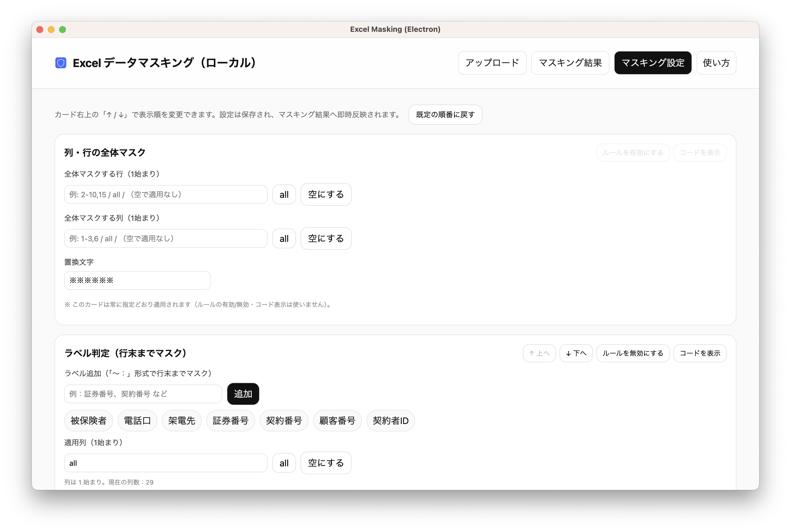Set rows to all in 全体マスクする行
Screen dimensions: 791x532
click(284, 194)
